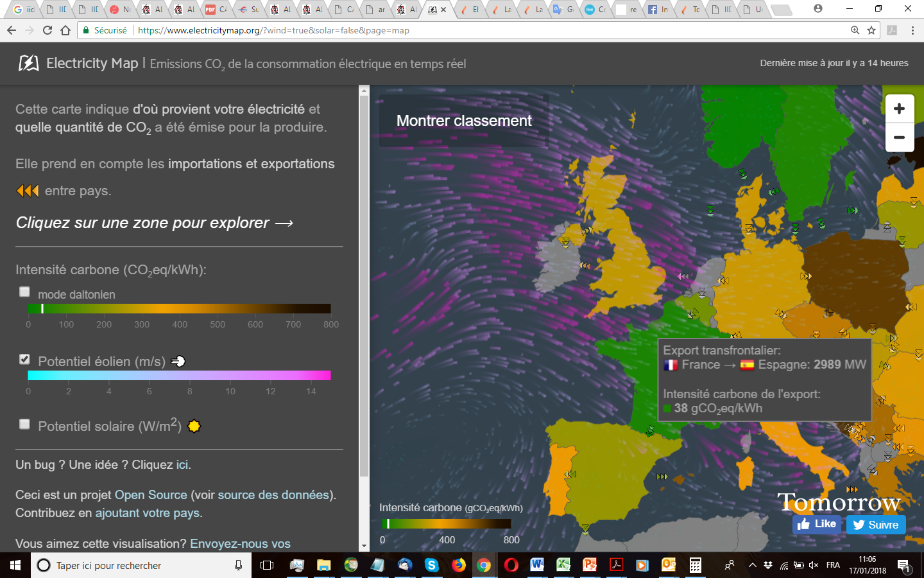924x578 pixels.
Task: Zoom out of the map with minus button
Action: click(x=899, y=137)
